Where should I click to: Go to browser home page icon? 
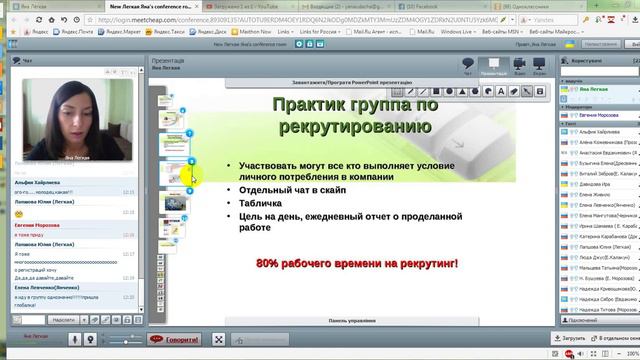(x=51, y=20)
